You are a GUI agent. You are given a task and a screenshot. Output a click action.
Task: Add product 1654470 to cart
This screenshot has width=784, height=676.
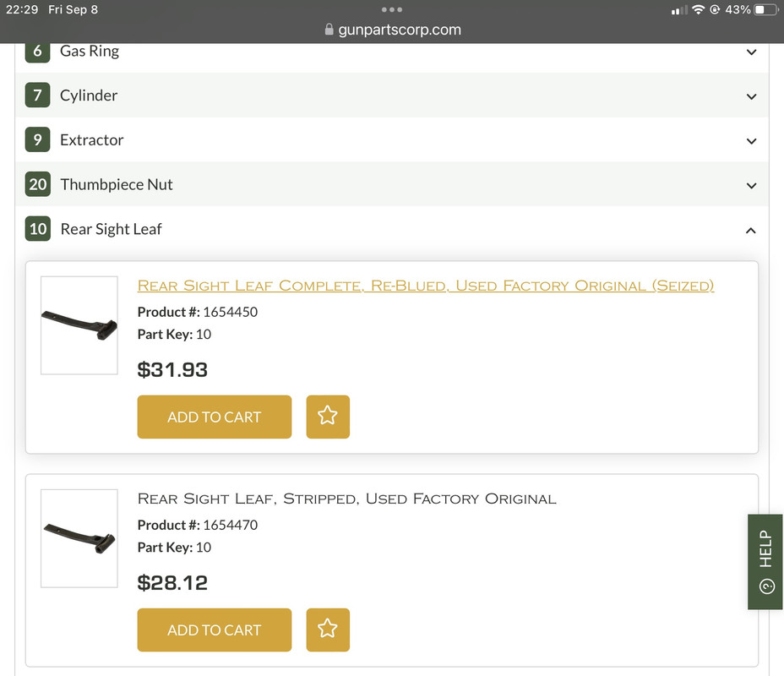click(215, 630)
